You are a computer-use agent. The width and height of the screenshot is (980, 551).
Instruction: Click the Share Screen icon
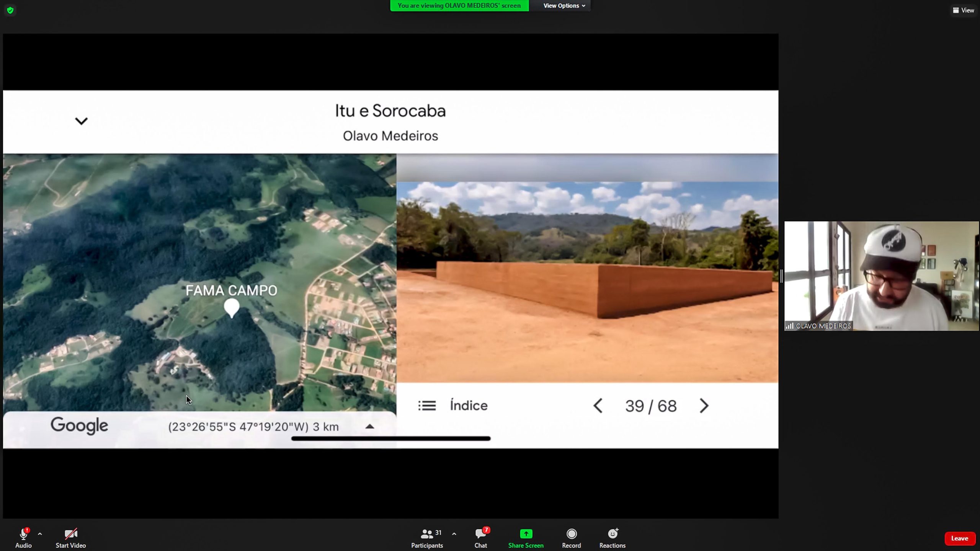[x=526, y=533]
